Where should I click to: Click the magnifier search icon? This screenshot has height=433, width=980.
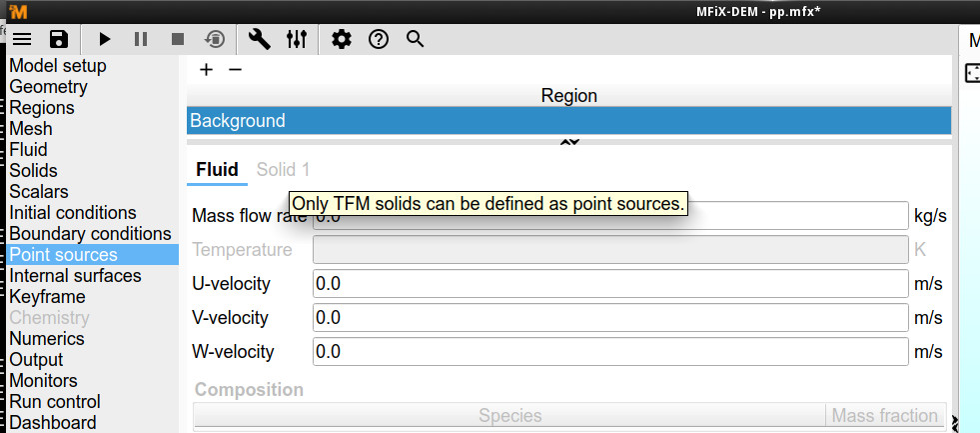click(416, 39)
